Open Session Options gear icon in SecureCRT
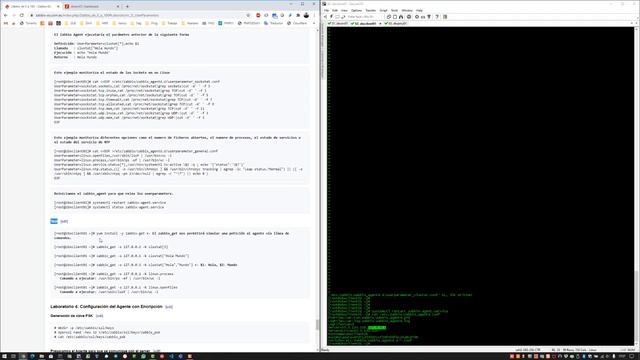Viewport: 640px width, 360px height. 417,17
